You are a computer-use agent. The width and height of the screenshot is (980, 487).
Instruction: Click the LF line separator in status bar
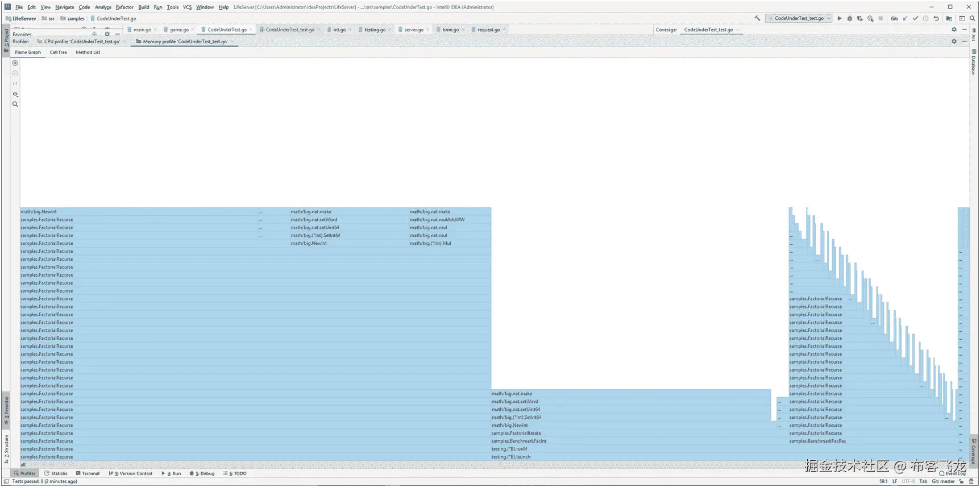(x=895, y=481)
